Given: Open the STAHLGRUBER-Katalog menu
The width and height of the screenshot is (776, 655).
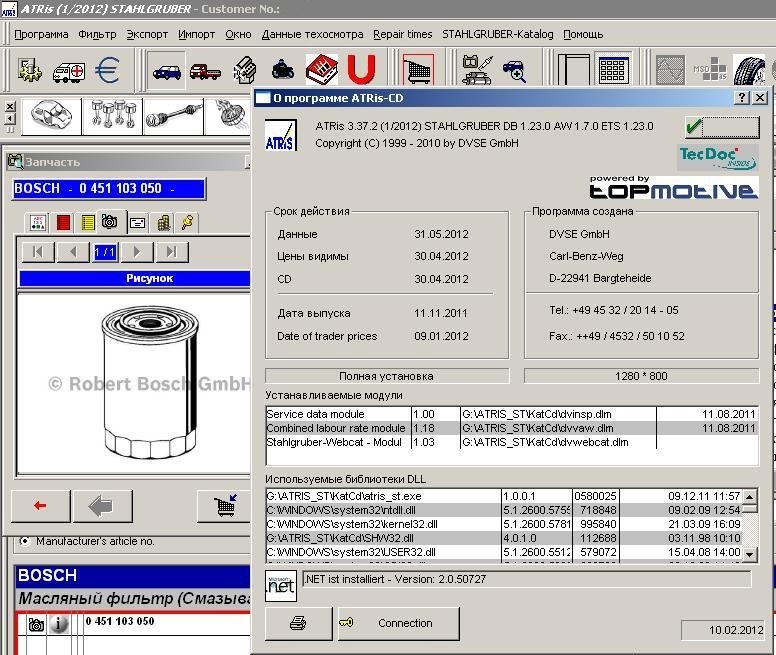Looking at the screenshot, I should click(x=497, y=34).
